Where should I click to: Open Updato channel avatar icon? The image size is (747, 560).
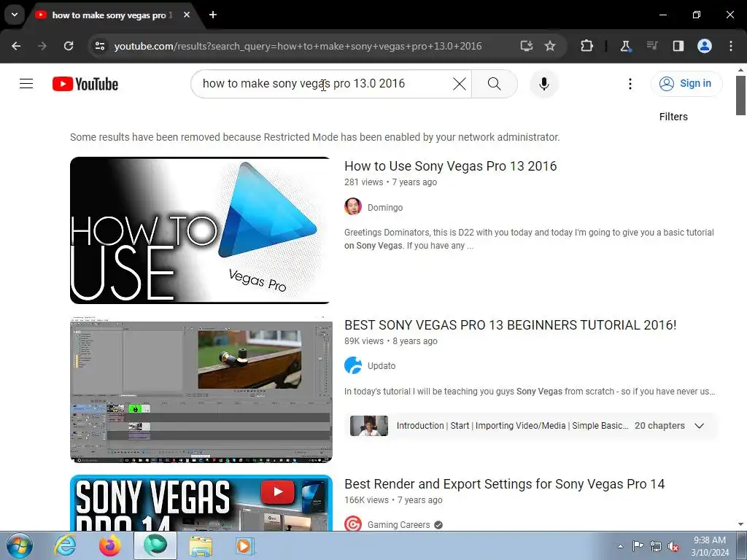point(352,365)
